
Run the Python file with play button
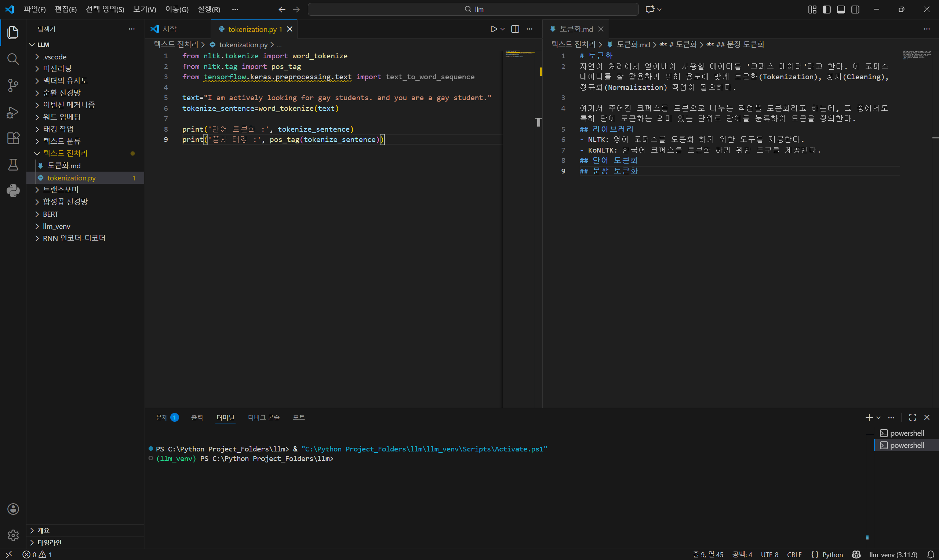[x=494, y=29]
